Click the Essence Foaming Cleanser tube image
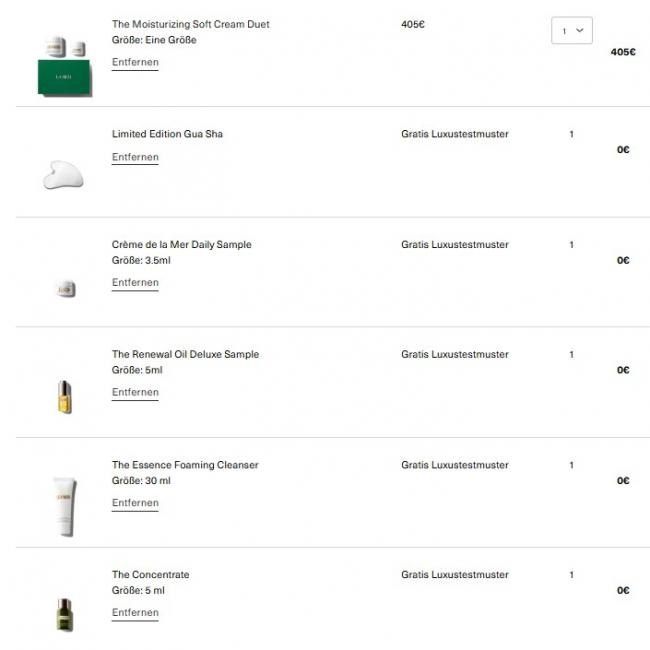Viewport: 650px width, 650px height. coord(65,506)
